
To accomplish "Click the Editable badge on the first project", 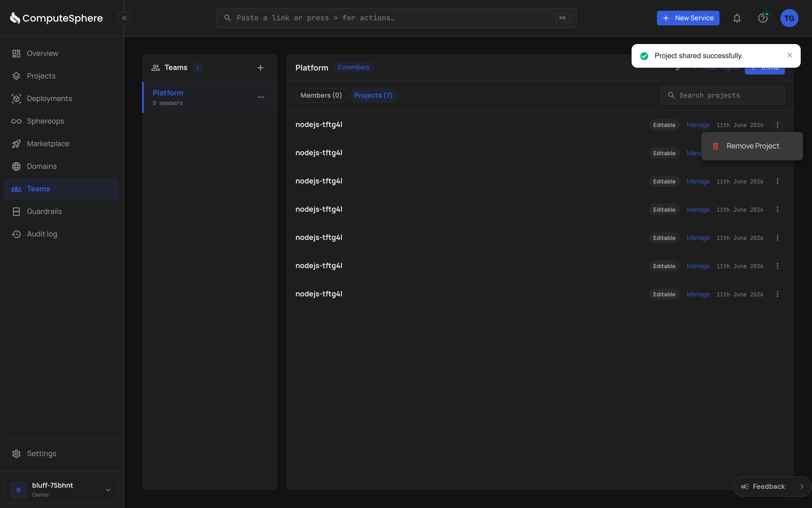I will pyautogui.click(x=664, y=125).
